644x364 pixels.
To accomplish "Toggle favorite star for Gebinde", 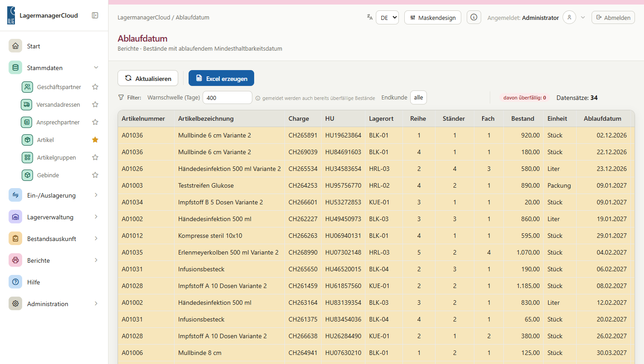I will [x=95, y=175].
